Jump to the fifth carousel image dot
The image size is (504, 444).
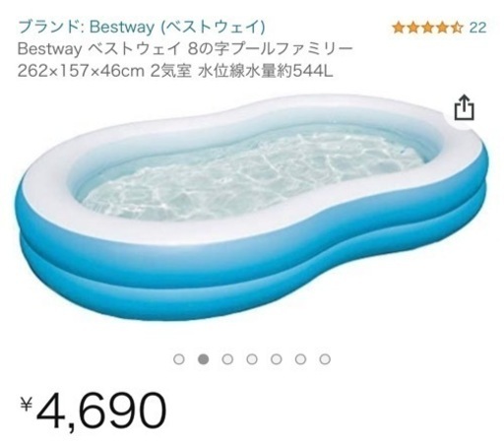click(x=276, y=359)
